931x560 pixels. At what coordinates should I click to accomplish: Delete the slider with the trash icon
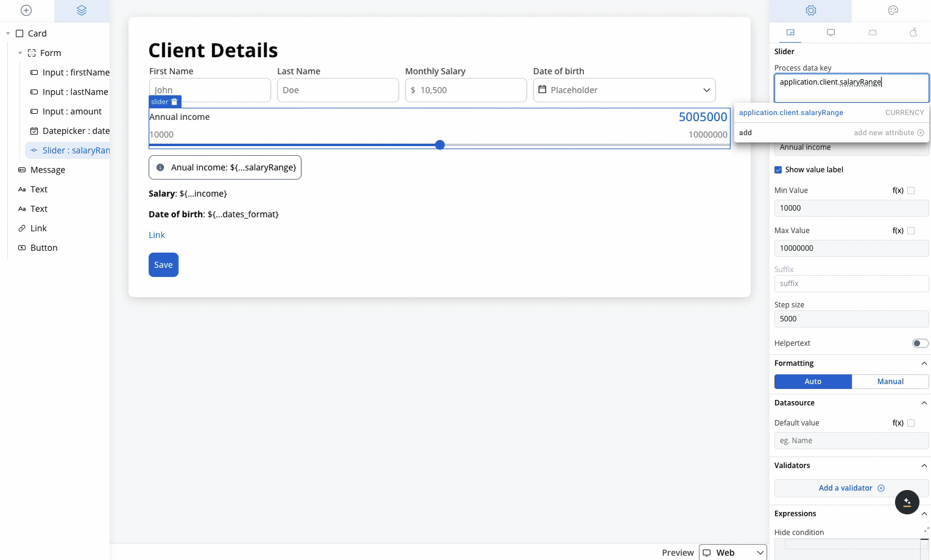[174, 102]
